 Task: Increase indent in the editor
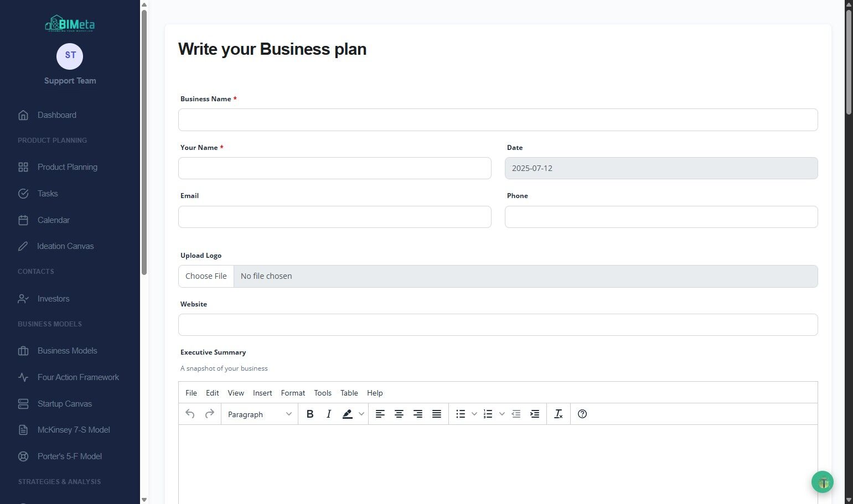coord(535,414)
